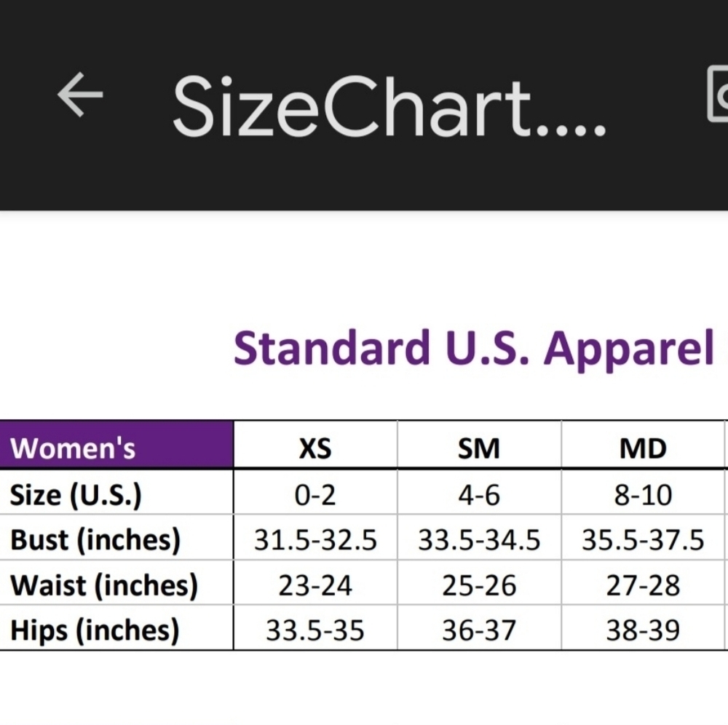Click the Waist (inches) row label
The width and height of the screenshot is (728, 725).
click(x=104, y=585)
